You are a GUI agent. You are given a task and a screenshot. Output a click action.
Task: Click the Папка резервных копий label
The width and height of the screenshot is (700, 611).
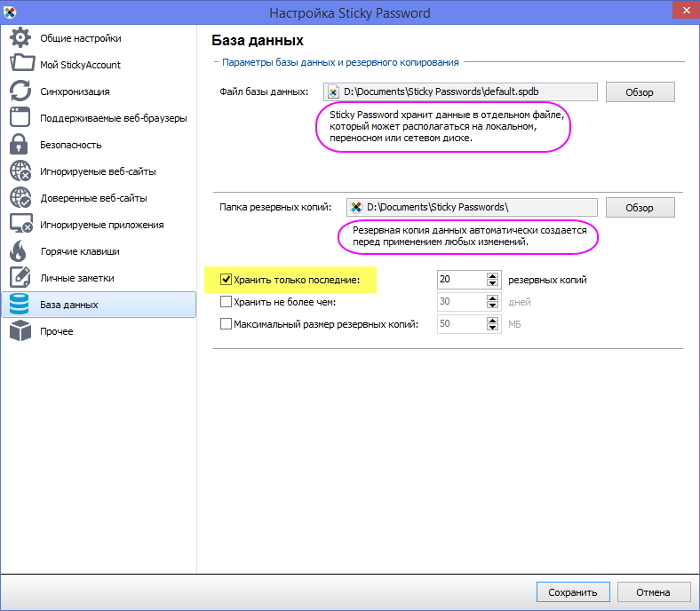(x=275, y=207)
